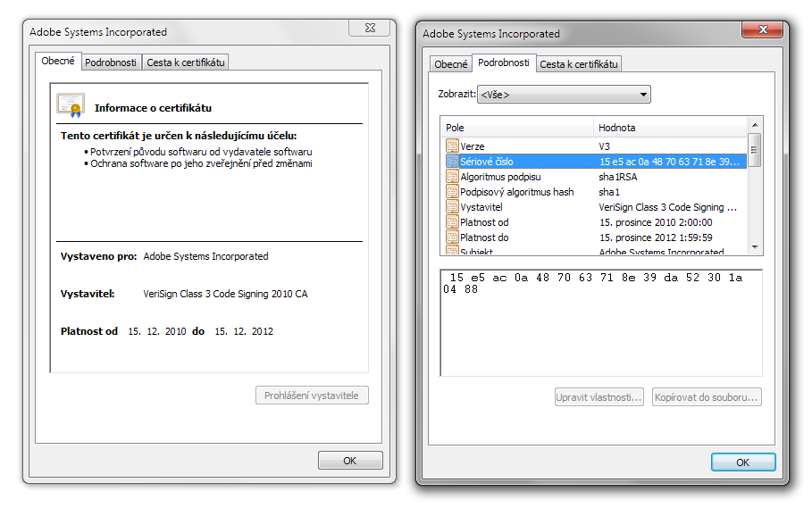The width and height of the screenshot is (812, 508).
Task: Open Podrobnosti tab in left window
Action: 111,62
